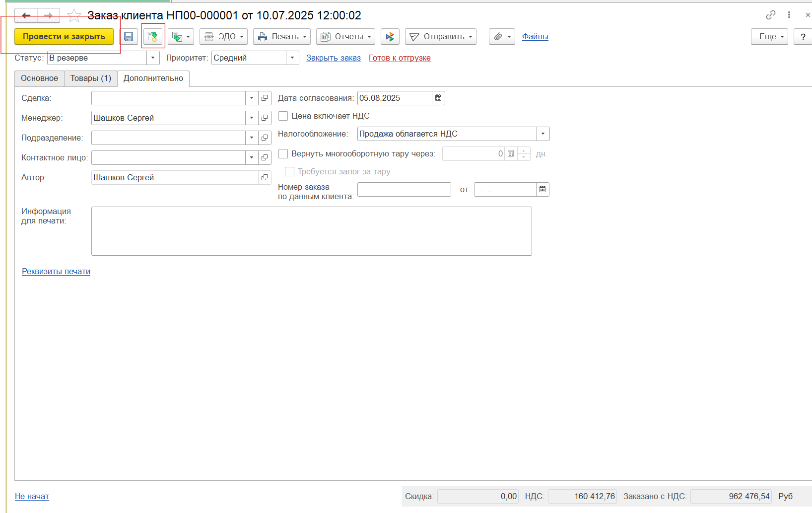Open the create-based-on icon menu
Screen dimensions: 812x513
pos(181,37)
